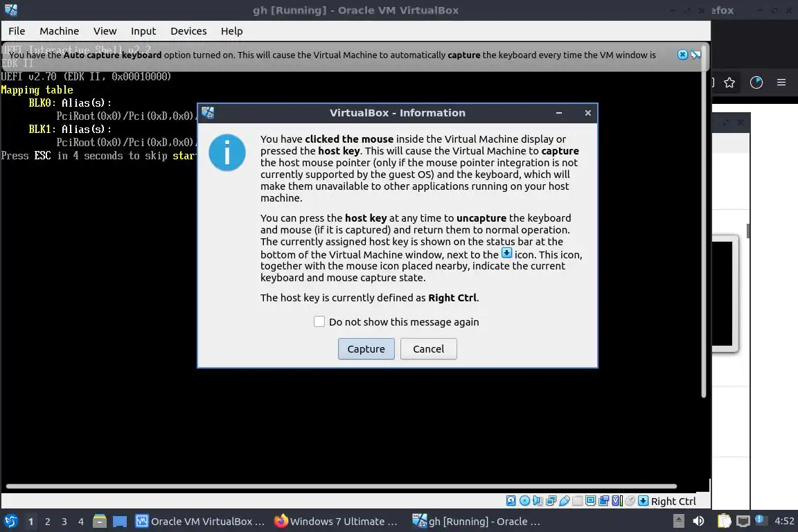Image resolution: width=798 pixels, height=532 pixels.
Task: Dismiss the auto capture keyboard notification
Action: (682, 55)
